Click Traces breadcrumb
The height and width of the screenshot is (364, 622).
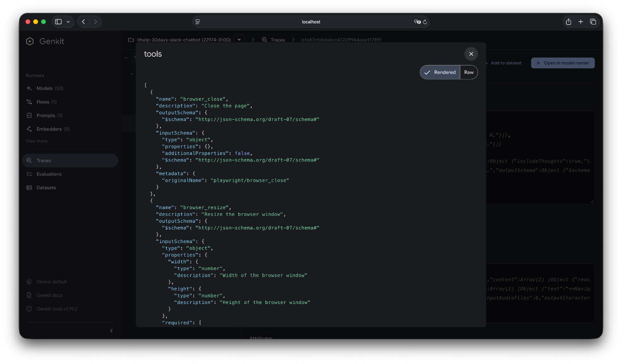(x=278, y=40)
